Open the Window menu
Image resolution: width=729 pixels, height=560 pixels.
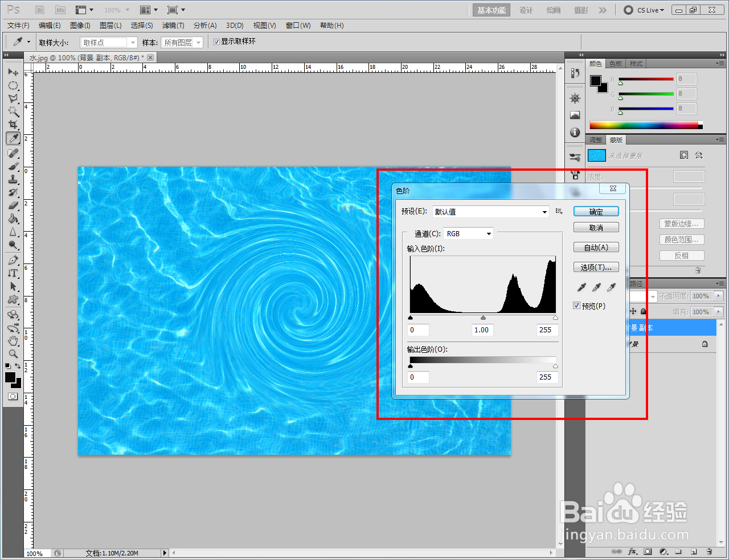tap(298, 26)
